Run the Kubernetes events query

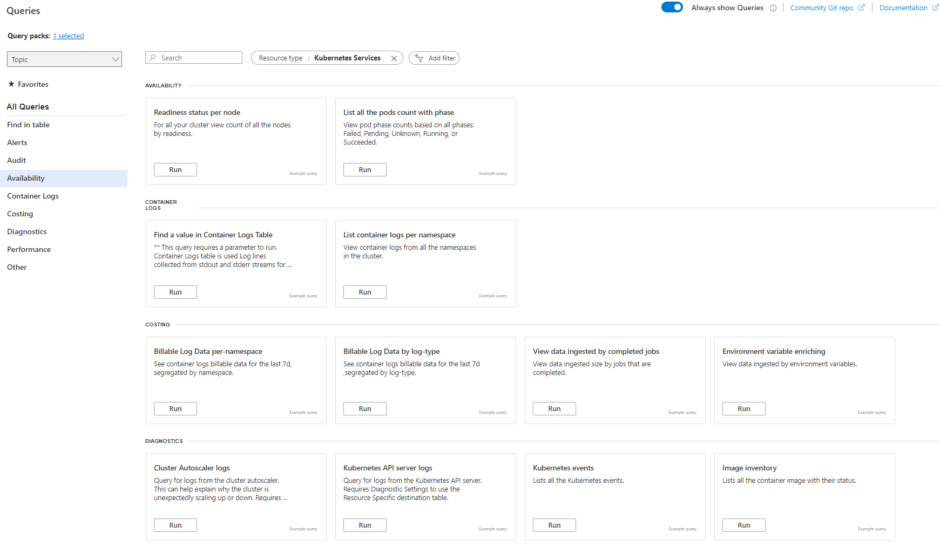[554, 525]
